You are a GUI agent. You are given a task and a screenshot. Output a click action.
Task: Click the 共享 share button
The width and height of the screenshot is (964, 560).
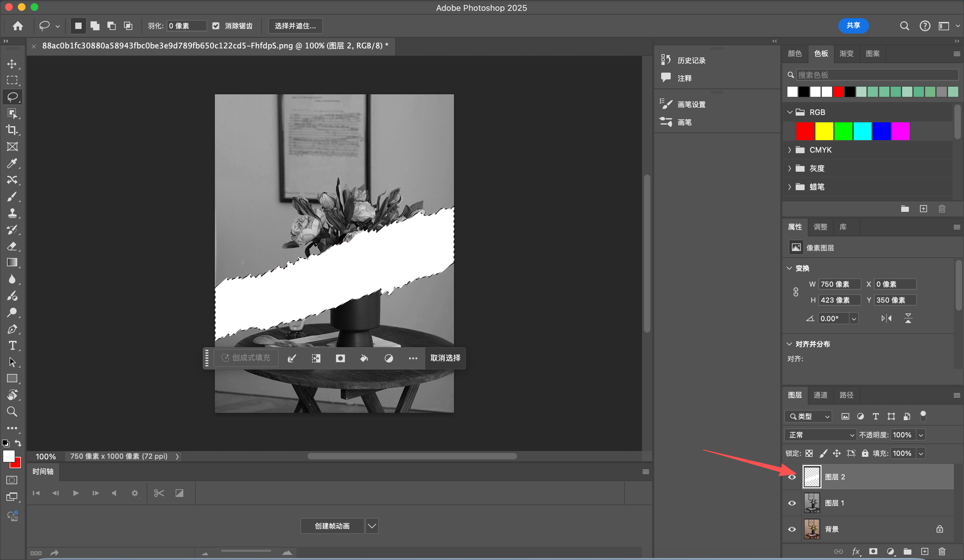(x=853, y=25)
